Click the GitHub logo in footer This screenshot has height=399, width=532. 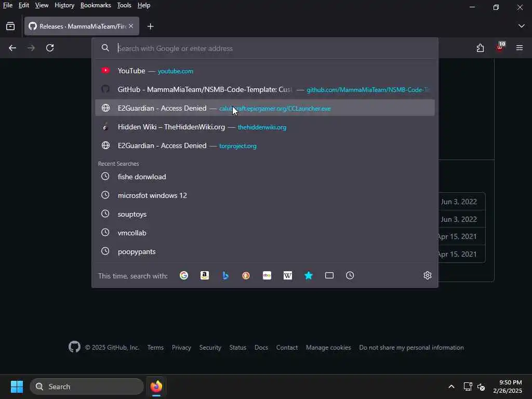click(74, 347)
